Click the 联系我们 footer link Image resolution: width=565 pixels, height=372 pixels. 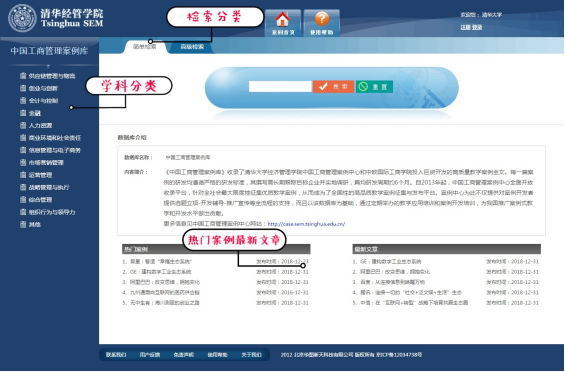116,355
